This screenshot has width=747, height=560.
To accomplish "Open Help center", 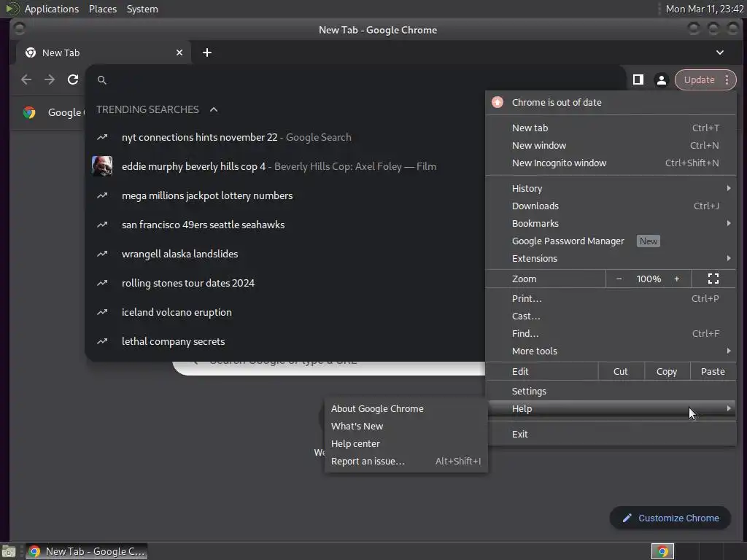I will click(x=406, y=444).
